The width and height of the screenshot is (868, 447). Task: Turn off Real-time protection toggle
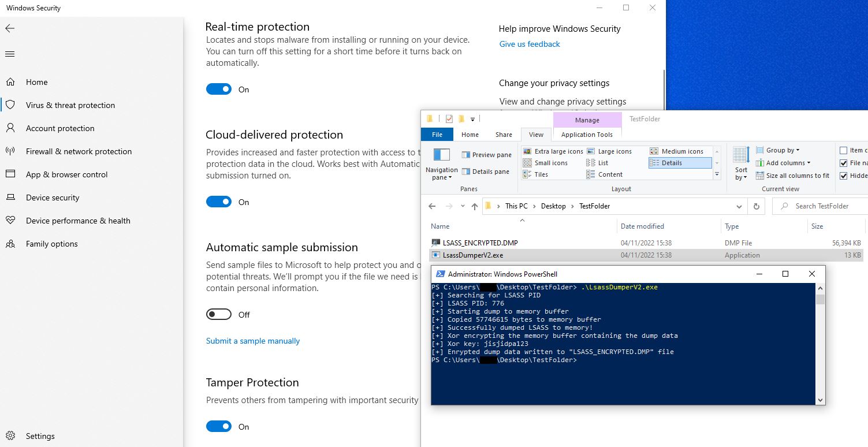(x=219, y=89)
